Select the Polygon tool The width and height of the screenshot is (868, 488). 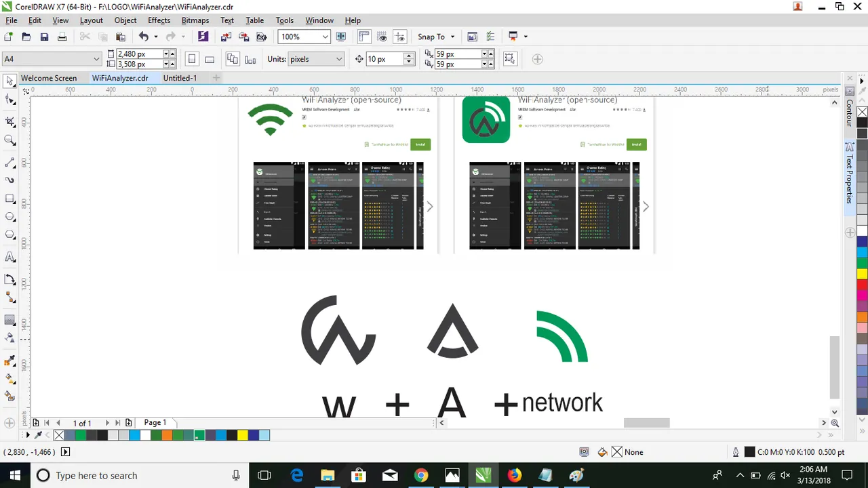tap(9, 235)
